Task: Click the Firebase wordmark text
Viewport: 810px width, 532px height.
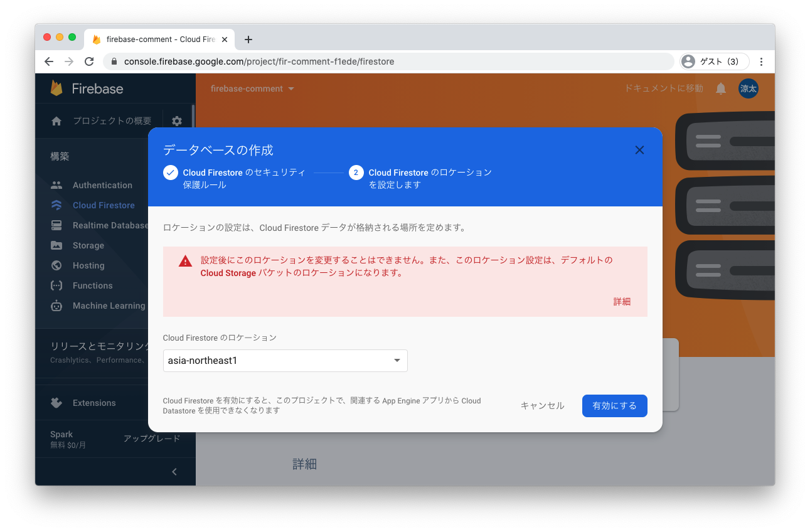Action: (x=97, y=88)
